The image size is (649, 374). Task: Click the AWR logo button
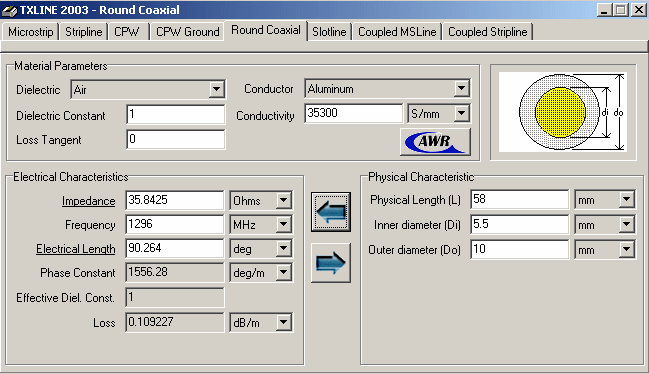coord(435,141)
